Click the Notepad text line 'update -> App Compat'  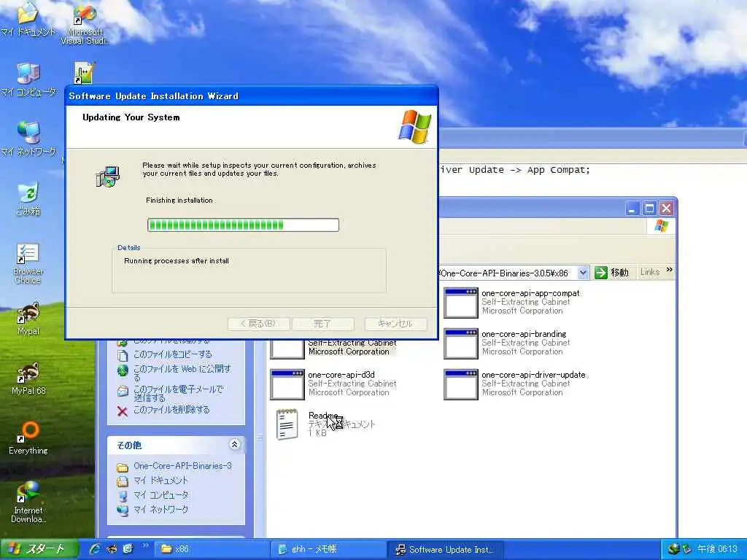pos(530,169)
